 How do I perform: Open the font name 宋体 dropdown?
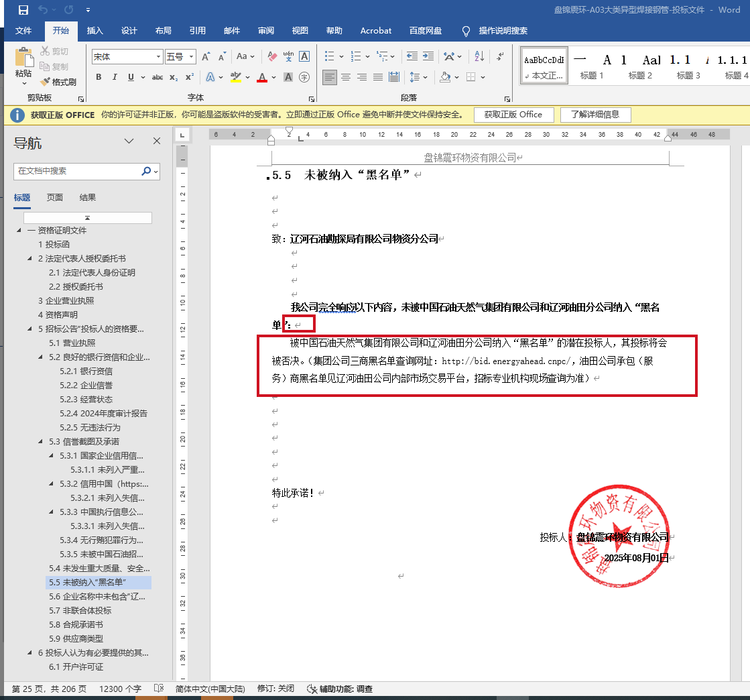point(158,56)
